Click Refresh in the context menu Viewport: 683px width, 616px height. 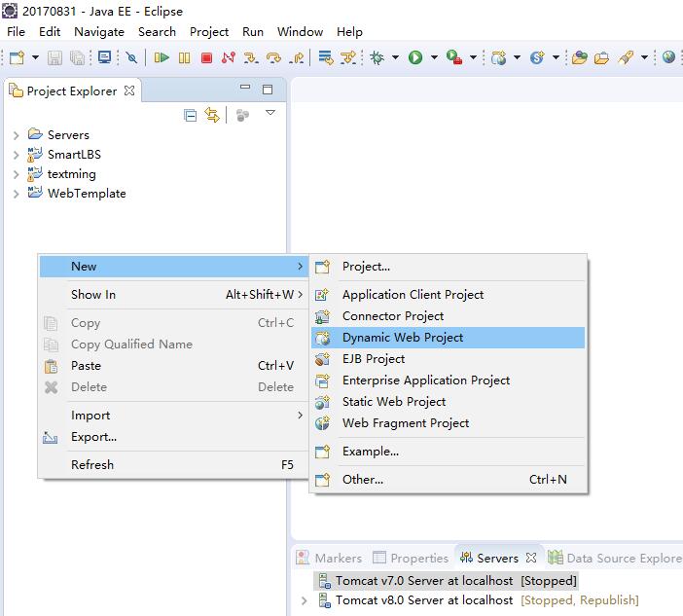[92, 465]
